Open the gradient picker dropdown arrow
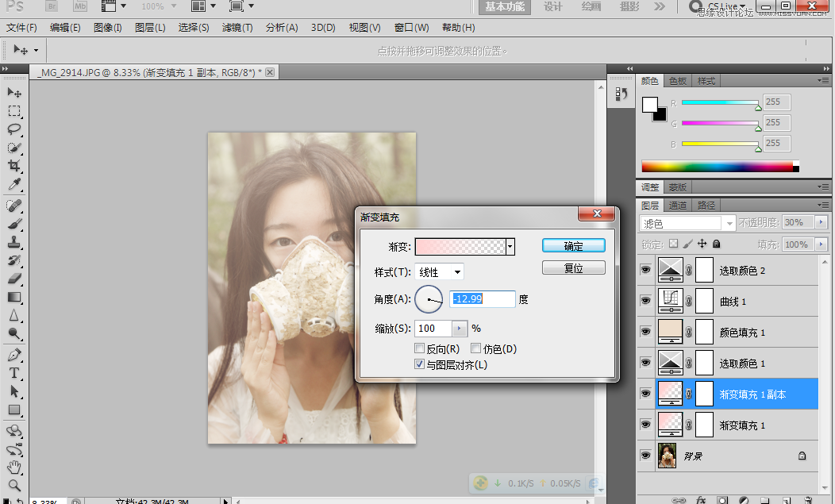Viewport: 835px width, 504px height. (510, 247)
